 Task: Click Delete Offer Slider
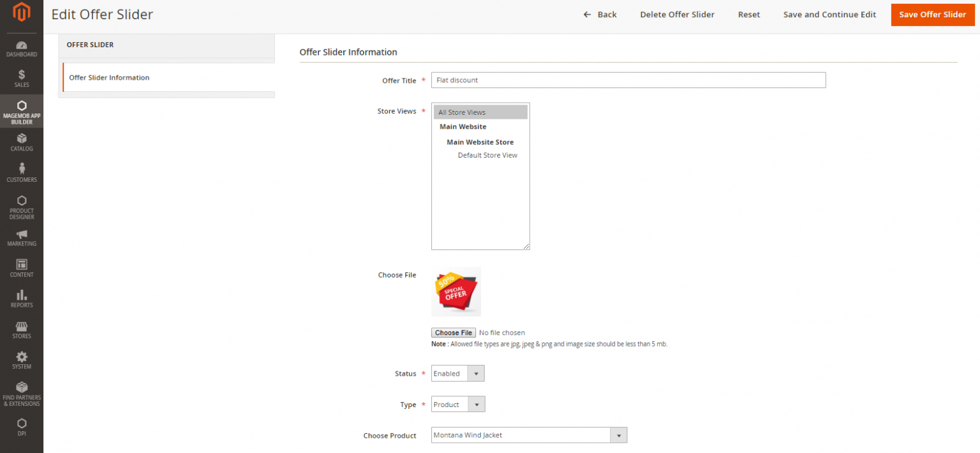coord(677,14)
